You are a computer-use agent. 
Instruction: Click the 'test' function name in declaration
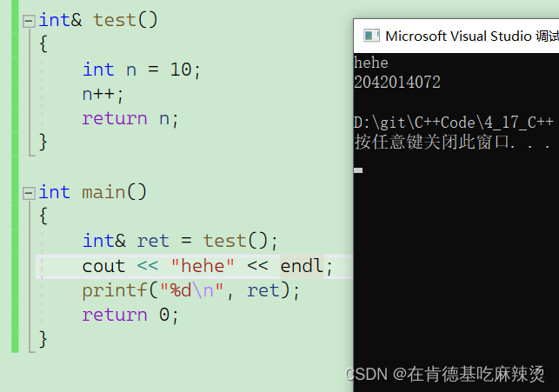[x=115, y=20]
